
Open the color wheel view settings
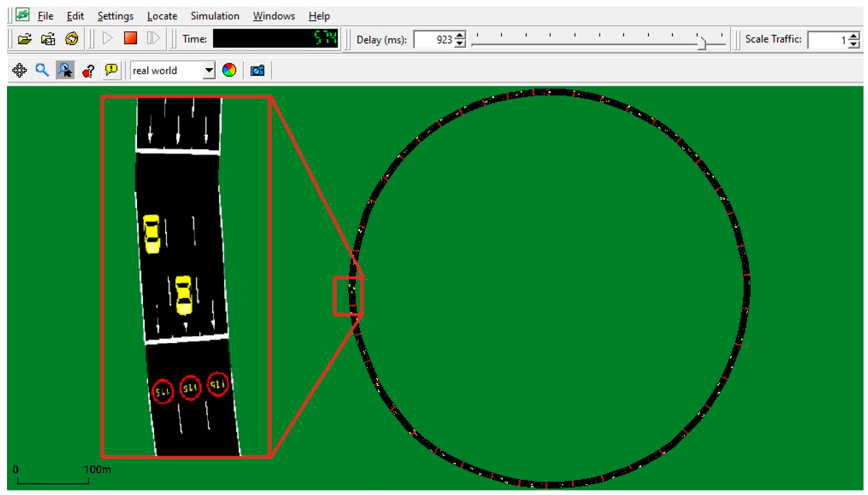229,70
